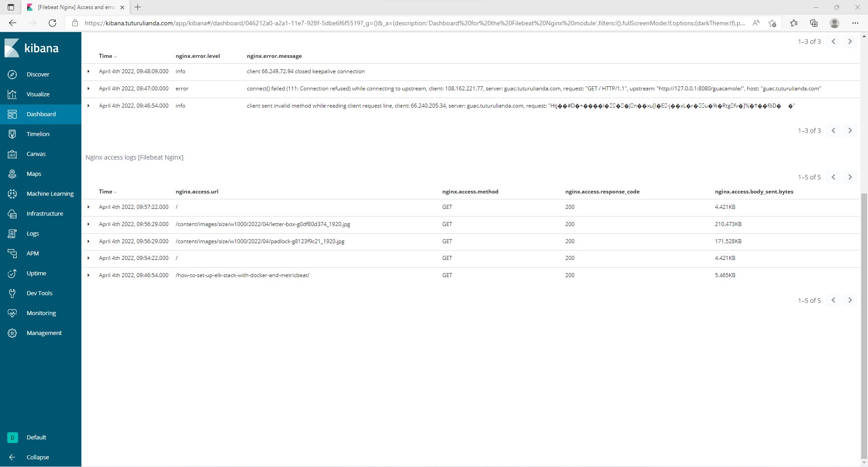Open the Timelion icon
Image resolution: width=868 pixels, height=467 pixels.
[x=12, y=134]
